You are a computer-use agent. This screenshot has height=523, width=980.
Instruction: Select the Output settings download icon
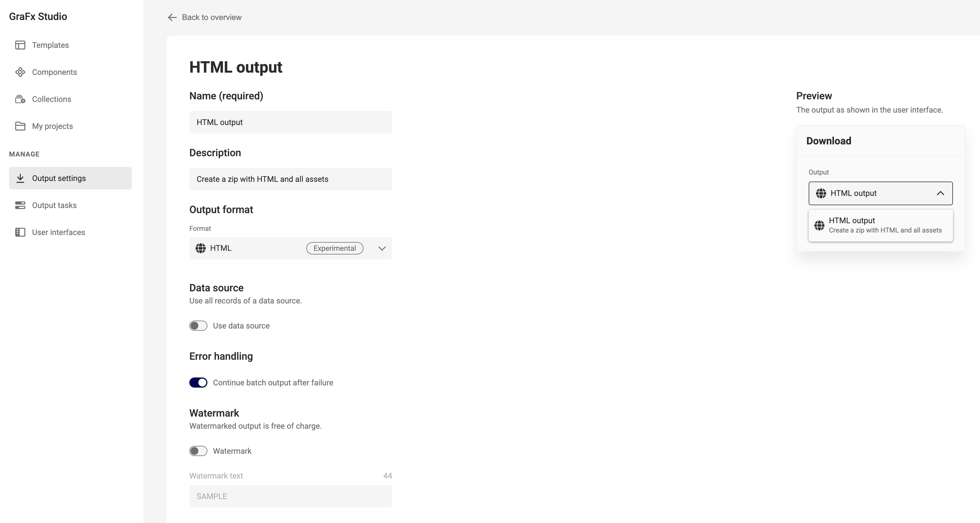(21, 178)
